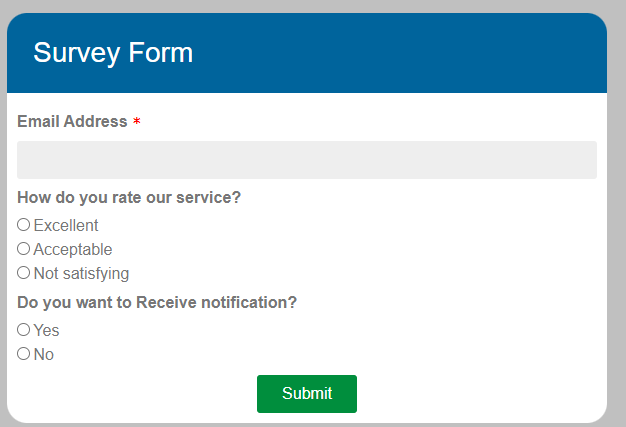
Task: Click the 'How do you rate our service?' question
Action: click(129, 198)
